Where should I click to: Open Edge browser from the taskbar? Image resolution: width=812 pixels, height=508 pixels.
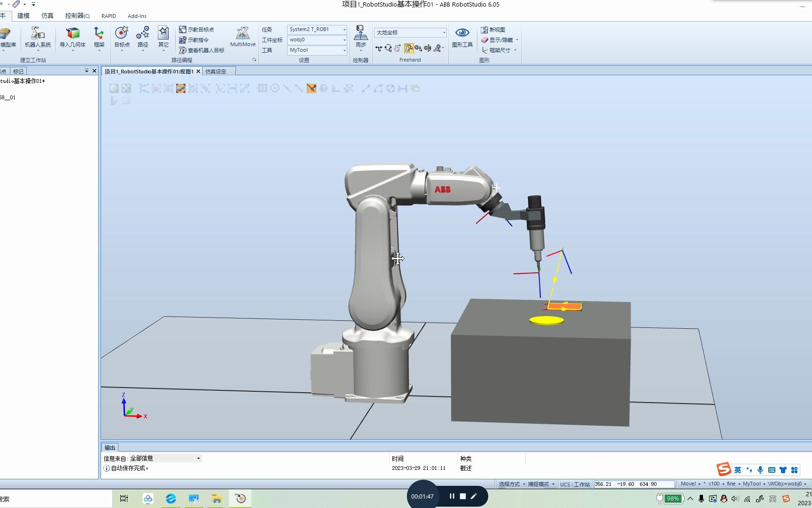pyautogui.click(x=171, y=499)
